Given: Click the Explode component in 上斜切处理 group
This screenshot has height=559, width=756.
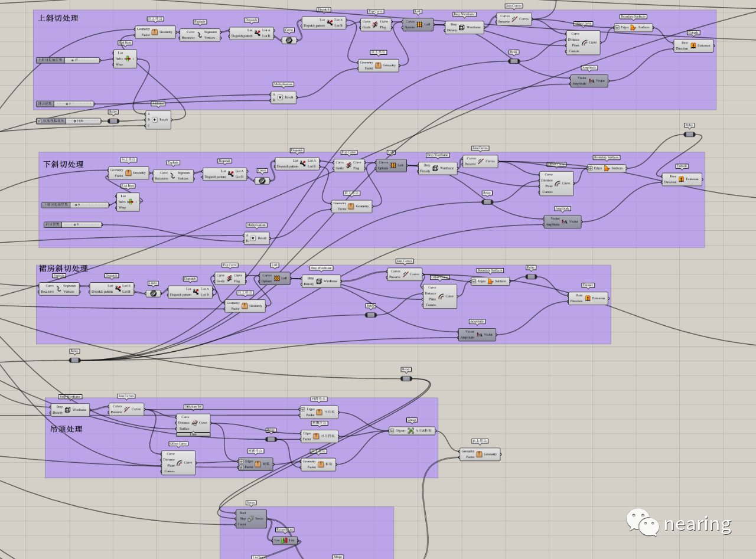Looking at the screenshot, I should (x=200, y=35).
